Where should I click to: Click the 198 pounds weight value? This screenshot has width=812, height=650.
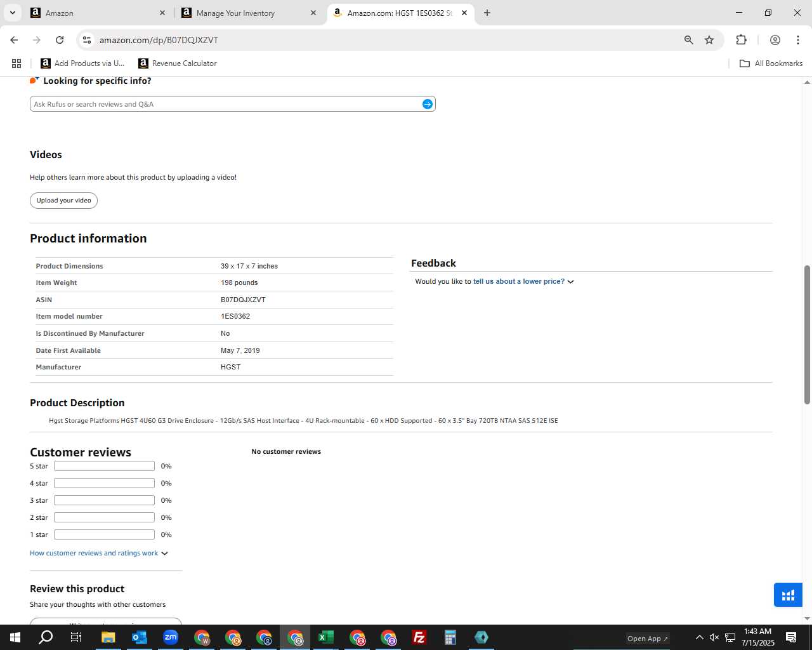[239, 282]
